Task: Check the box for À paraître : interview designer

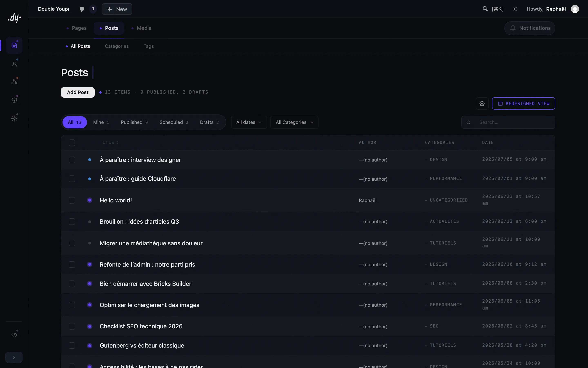Action: pyautogui.click(x=72, y=160)
